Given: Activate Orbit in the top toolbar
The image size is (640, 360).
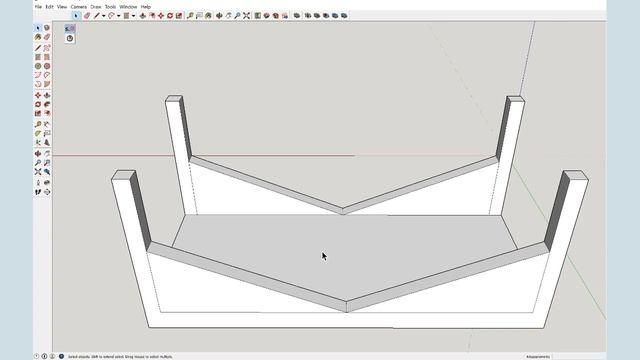Looking at the screenshot, I should pyautogui.click(x=219, y=16).
